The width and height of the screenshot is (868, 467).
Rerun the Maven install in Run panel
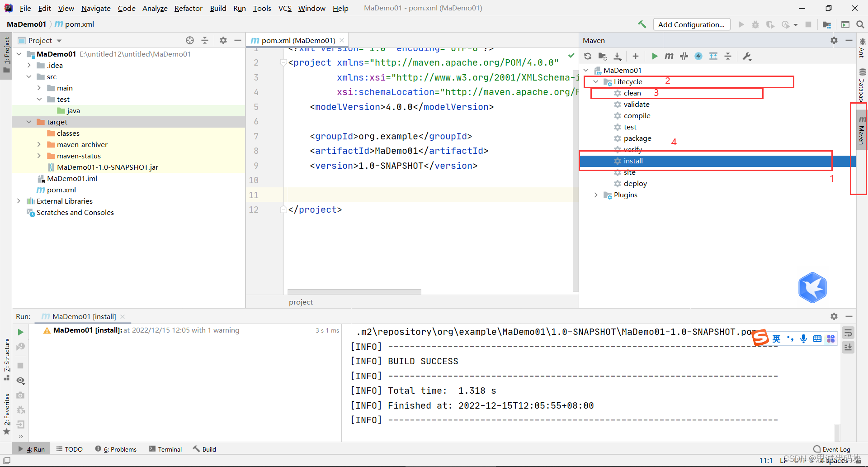coord(20,332)
